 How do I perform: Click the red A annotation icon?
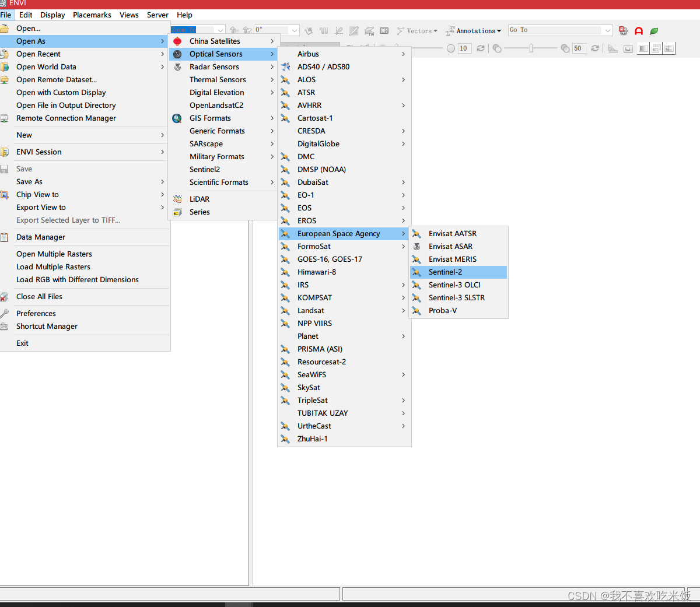click(x=639, y=31)
